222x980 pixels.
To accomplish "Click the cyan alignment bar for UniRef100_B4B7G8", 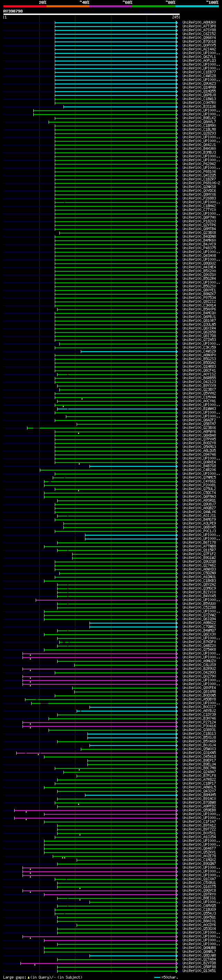I will [134, 466].
